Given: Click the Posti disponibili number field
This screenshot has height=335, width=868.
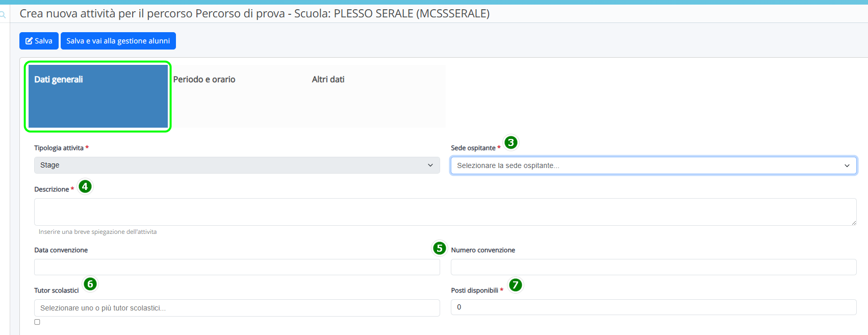Looking at the screenshot, I should 653,307.
